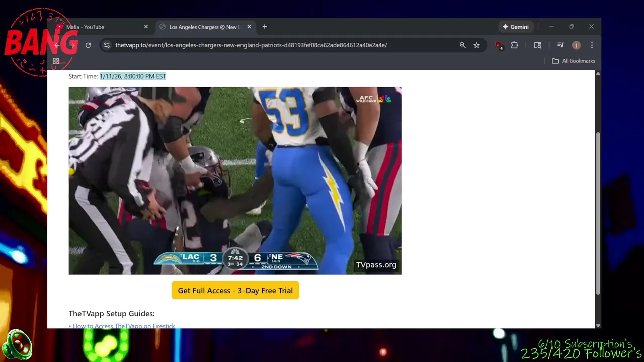644x362 pixels.
Task: Click the scrollbar down arrow
Action: click(598, 325)
